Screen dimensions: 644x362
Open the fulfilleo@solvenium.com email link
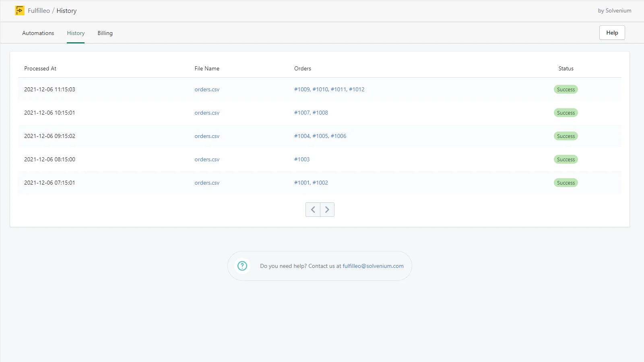point(373,266)
